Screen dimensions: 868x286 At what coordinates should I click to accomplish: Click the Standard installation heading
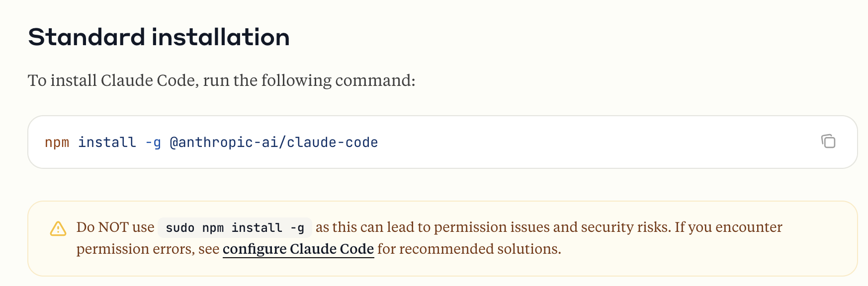[x=159, y=37]
